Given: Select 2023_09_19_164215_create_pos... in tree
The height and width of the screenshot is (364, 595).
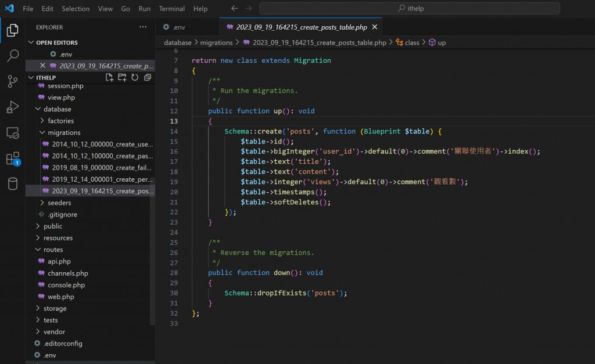Looking at the screenshot, I should (x=90, y=191).
